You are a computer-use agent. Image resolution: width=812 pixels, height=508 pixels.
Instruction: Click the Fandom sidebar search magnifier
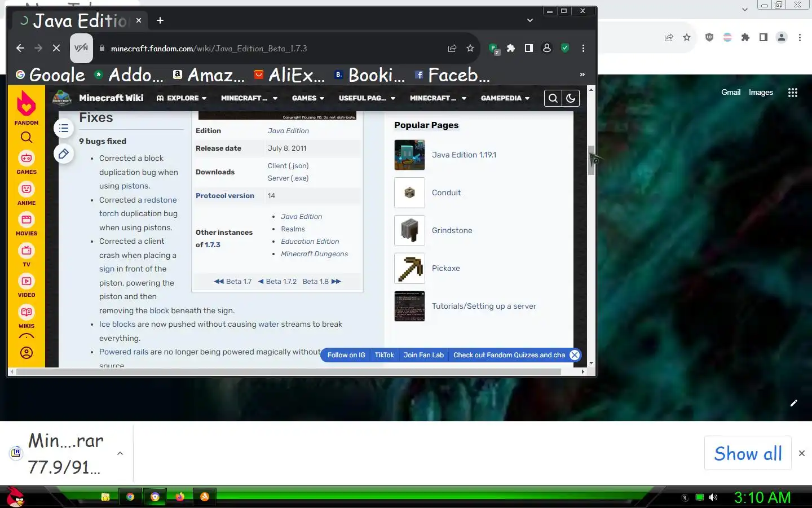[x=27, y=137]
